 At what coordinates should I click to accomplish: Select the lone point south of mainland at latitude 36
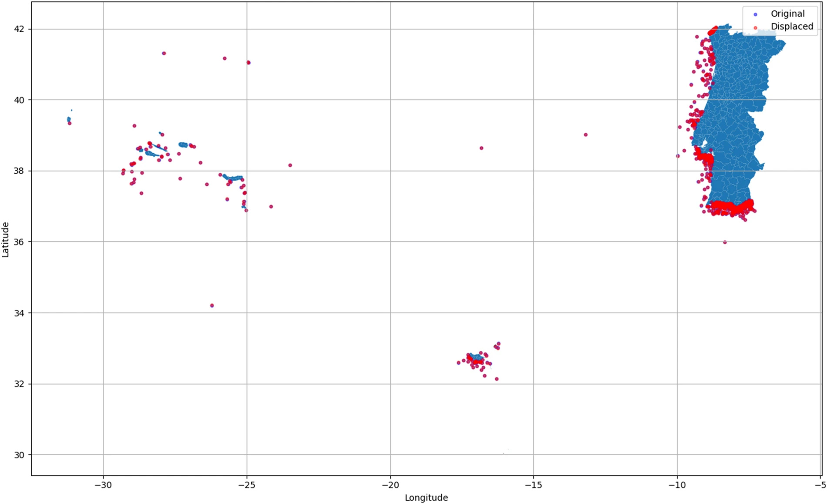(725, 242)
